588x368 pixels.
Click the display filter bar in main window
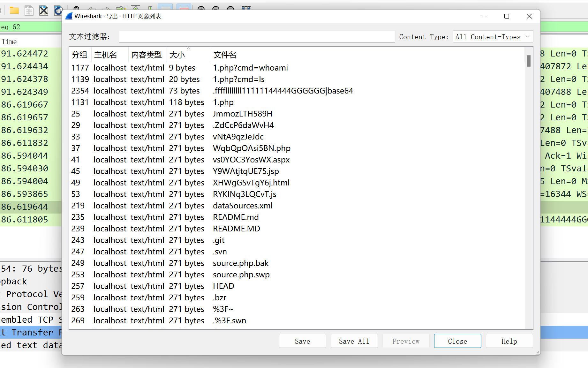pos(31,27)
